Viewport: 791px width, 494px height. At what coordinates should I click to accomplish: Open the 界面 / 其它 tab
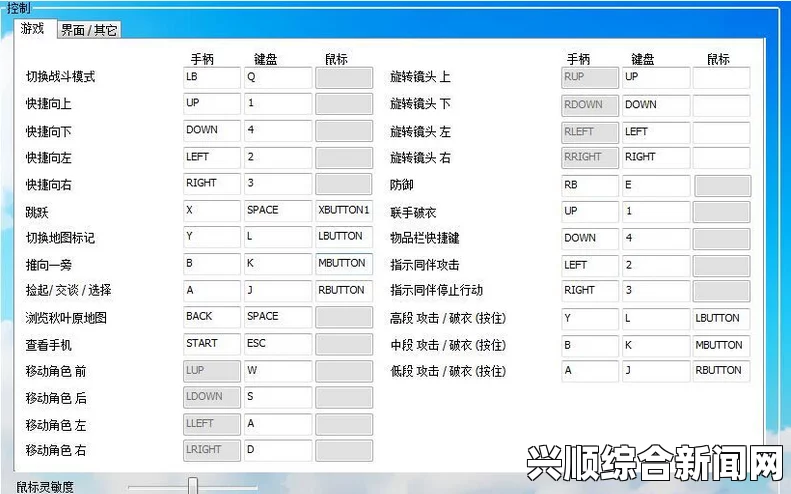89,30
